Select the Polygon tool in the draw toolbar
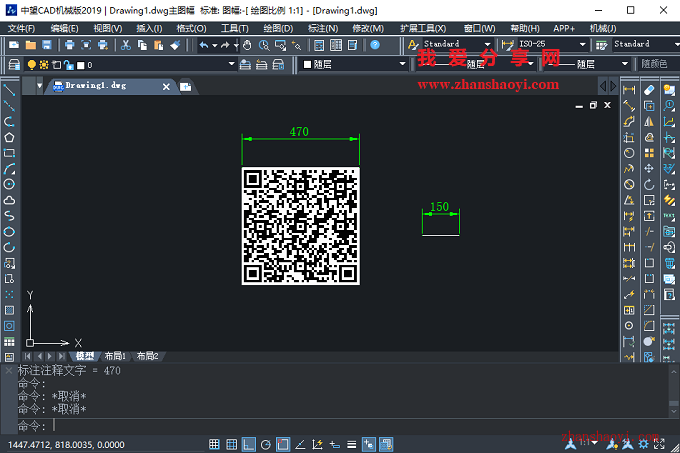Image resolution: width=680 pixels, height=453 pixels. (x=9, y=137)
